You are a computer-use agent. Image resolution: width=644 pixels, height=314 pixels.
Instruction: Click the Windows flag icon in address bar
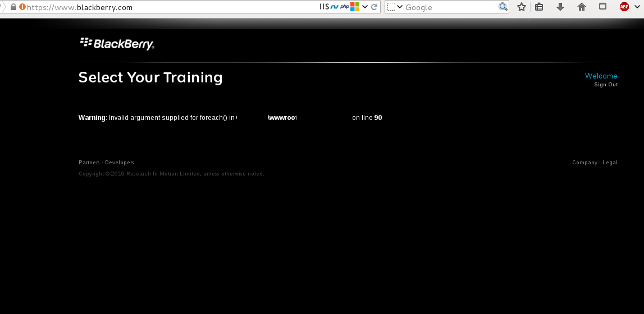click(x=355, y=7)
